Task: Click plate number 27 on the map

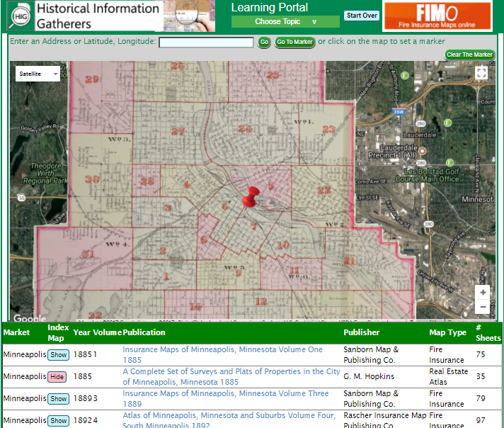Action: [178, 131]
